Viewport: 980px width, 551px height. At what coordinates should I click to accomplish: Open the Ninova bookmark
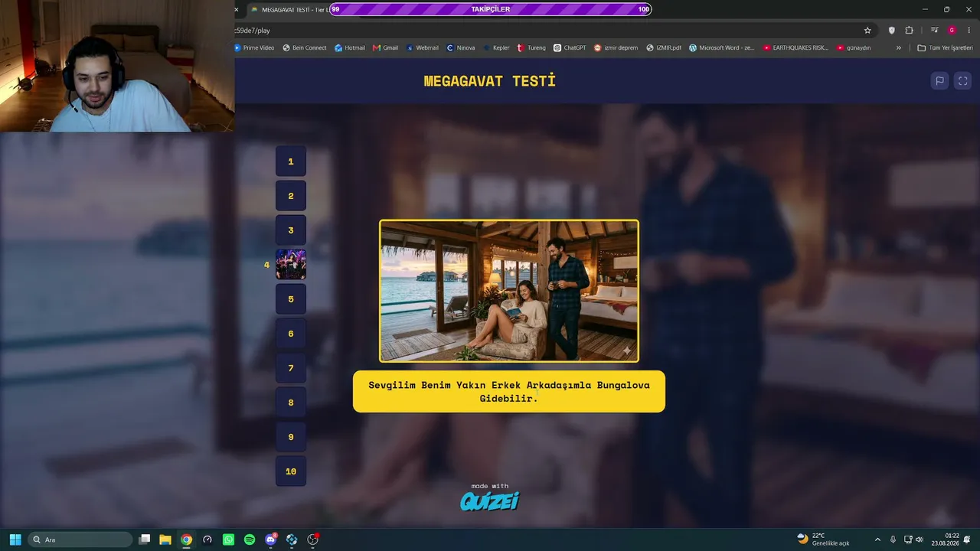pyautogui.click(x=461, y=47)
